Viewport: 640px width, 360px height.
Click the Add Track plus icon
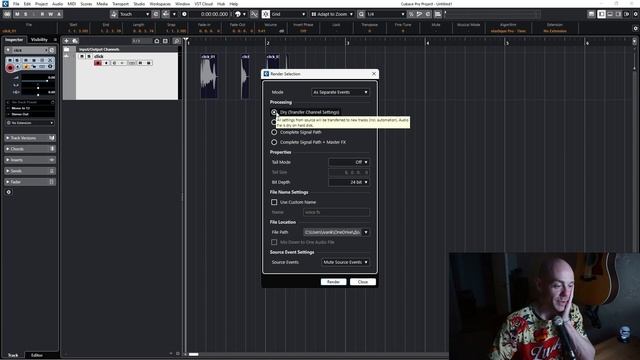pyautogui.click(x=66, y=41)
